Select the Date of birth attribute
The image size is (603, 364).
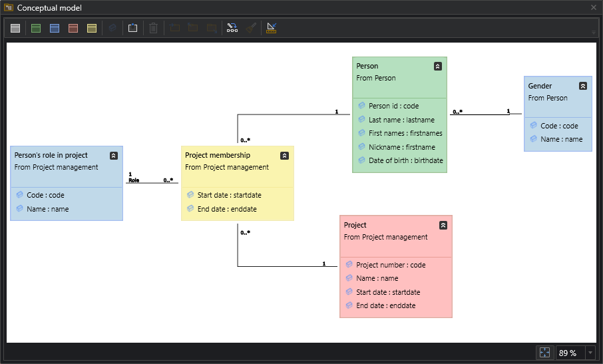[x=405, y=160]
